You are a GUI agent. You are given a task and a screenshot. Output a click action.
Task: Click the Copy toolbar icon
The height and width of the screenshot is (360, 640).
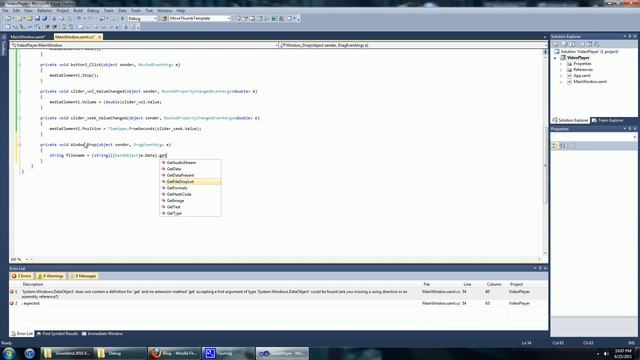61,18
